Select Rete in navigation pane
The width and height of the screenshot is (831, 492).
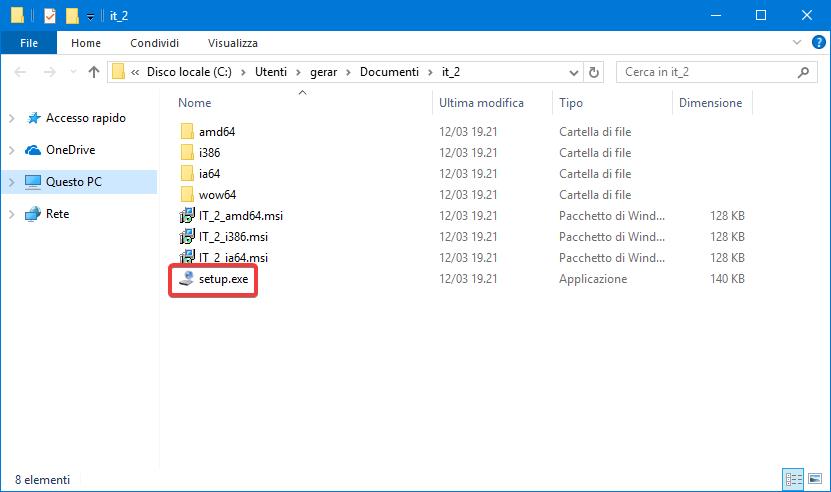[x=57, y=214]
